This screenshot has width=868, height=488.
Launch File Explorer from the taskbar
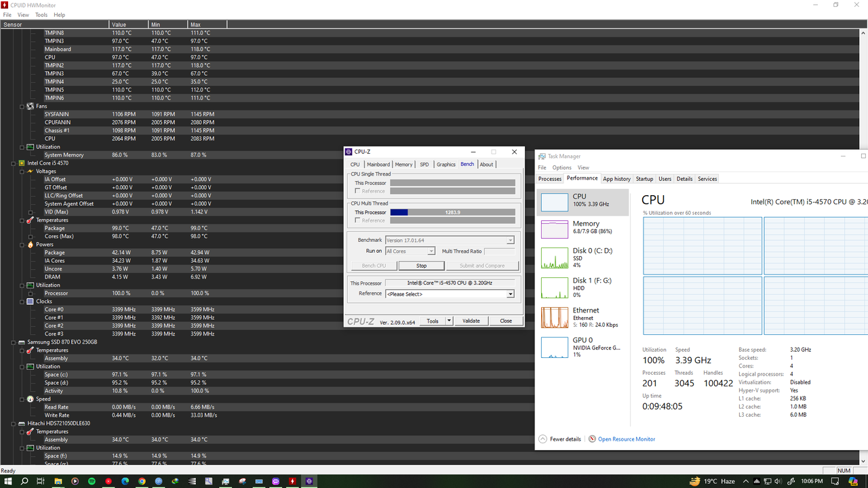[x=58, y=481]
